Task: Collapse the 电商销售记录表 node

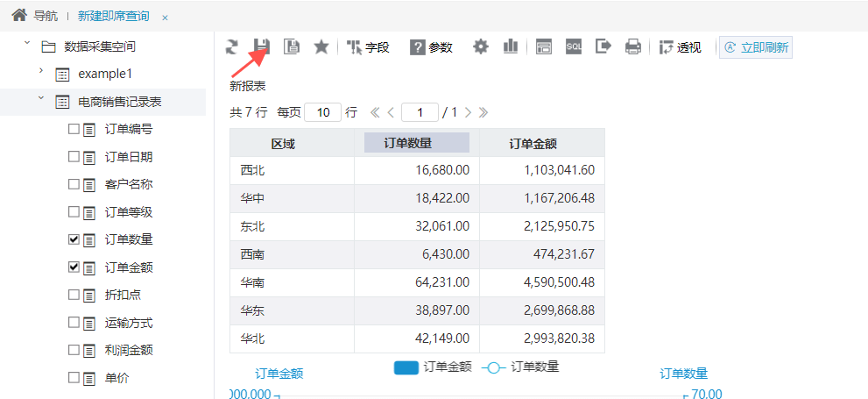Action: [40, 99]
